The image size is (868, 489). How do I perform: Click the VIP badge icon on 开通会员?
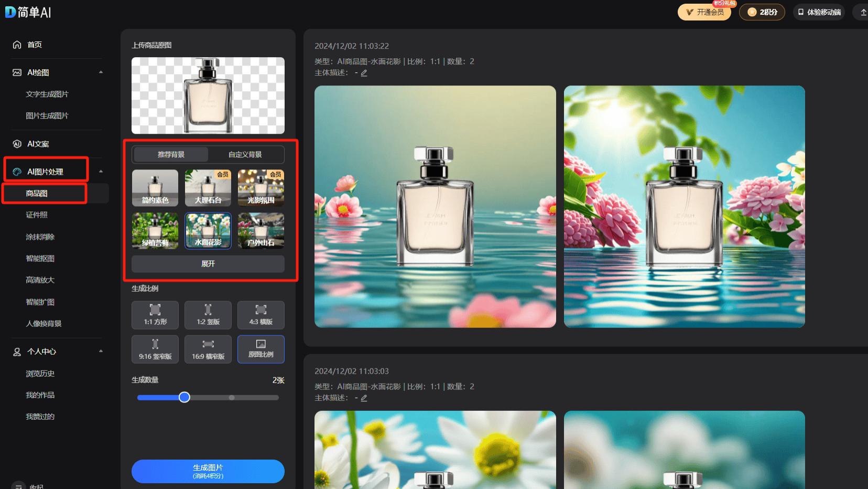[690, 12]
